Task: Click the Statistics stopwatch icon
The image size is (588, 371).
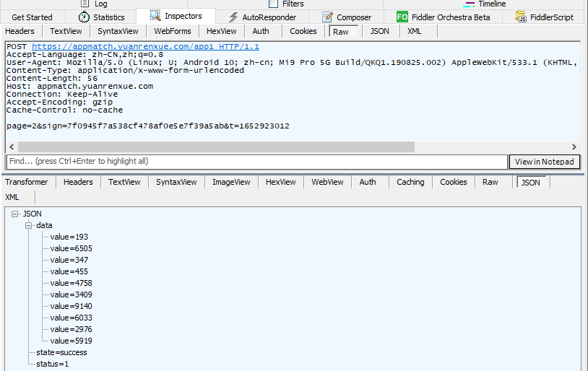Action: tap(84, 17)
